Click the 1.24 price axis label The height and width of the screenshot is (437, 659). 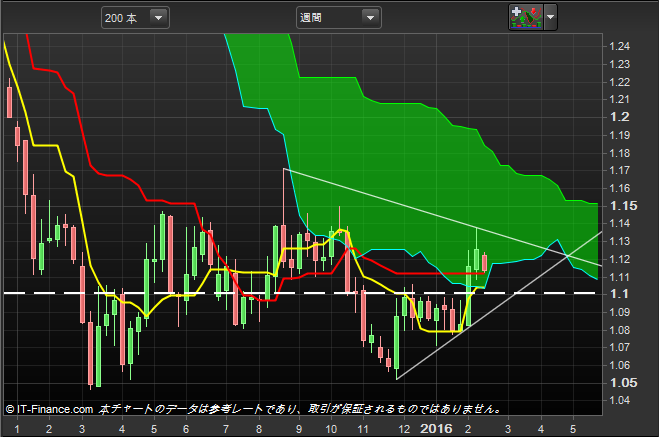(x=620, y=46)
